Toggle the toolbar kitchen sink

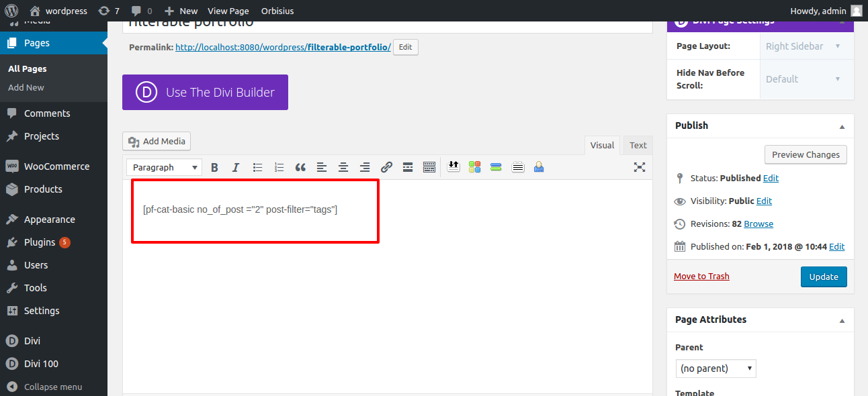pos(429,168)
